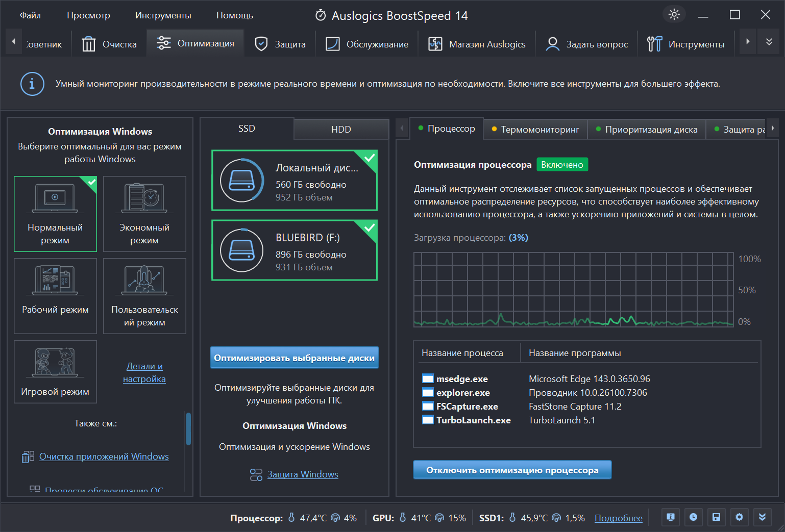Choose the Экономный режим mode tile
The image size is (785, 532).
[x=144, y=214]
